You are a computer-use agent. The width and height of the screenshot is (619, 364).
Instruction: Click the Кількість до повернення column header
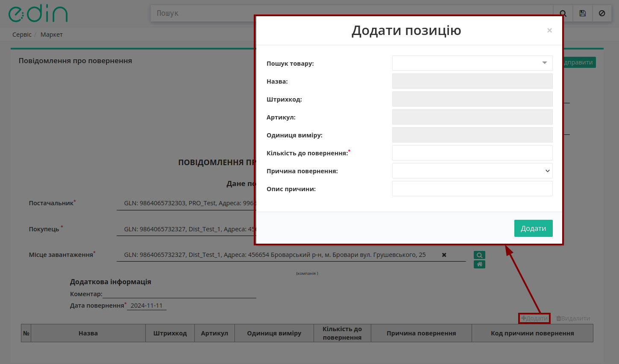[x=342, y=333]
